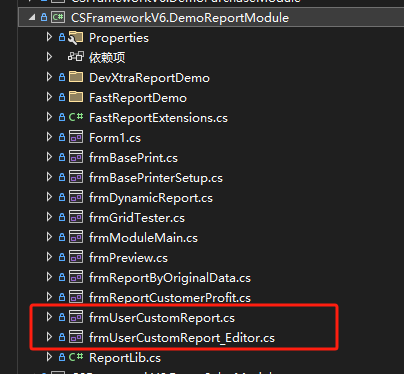Expand frmModuleMain.cs node arrow

[49, 237]
